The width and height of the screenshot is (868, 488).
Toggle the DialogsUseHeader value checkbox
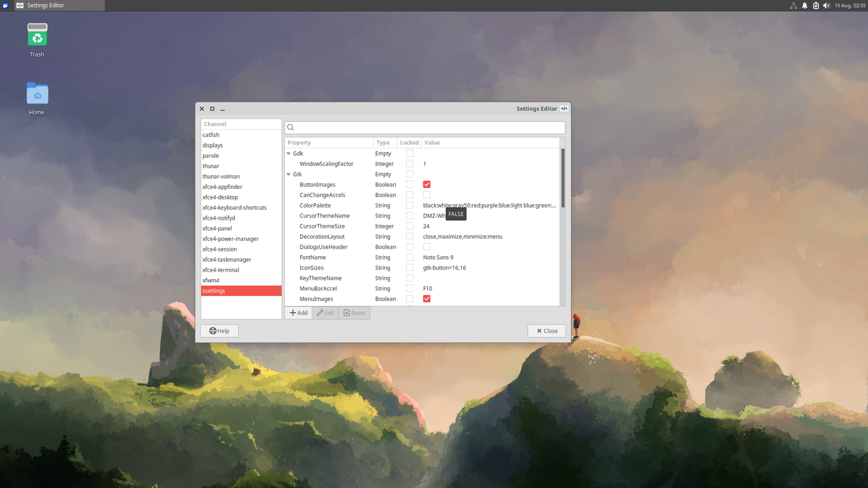pos(426,247)
